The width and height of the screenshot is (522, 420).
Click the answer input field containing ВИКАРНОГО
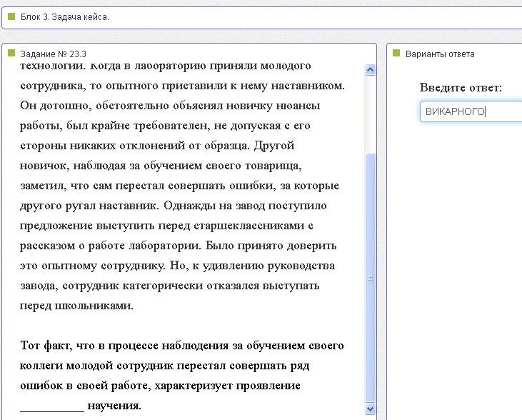click(471, 111)
